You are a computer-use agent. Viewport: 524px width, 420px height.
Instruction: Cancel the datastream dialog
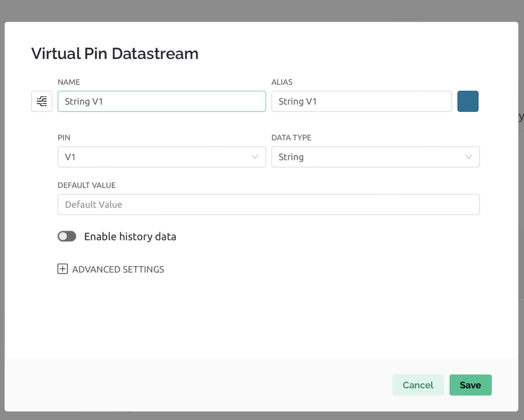pyautogui.click(x=418, y=385)
